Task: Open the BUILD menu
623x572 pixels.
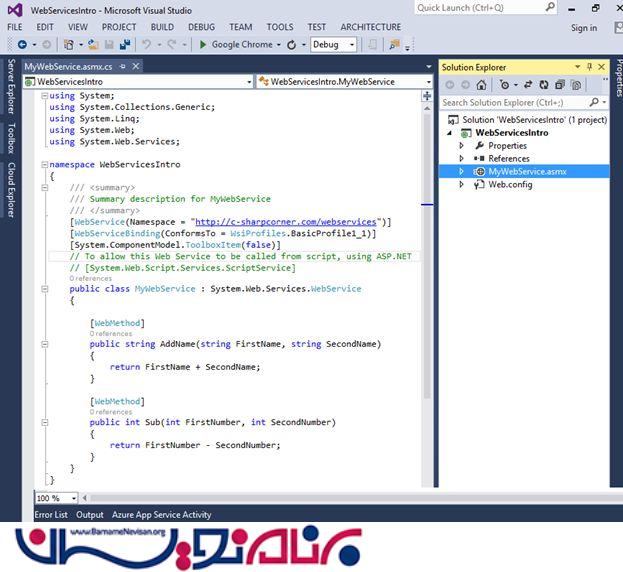Action: pyautogui.click(x=162, y=27)
